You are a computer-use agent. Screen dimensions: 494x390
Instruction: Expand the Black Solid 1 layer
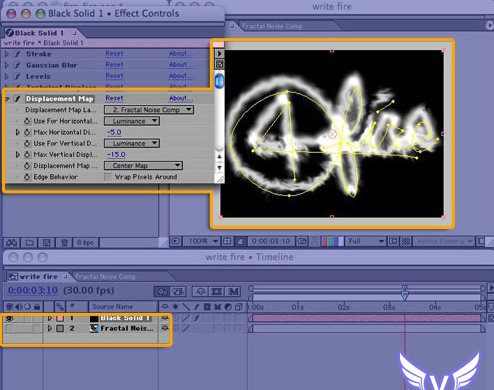pyautogui.click(x=50, y=318)
